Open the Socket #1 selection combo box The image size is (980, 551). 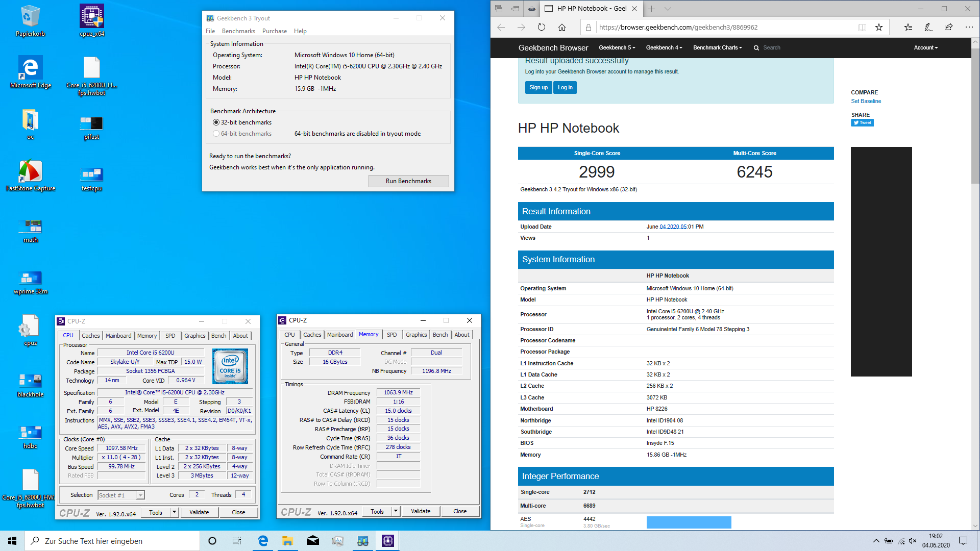(x=121, y=495)
